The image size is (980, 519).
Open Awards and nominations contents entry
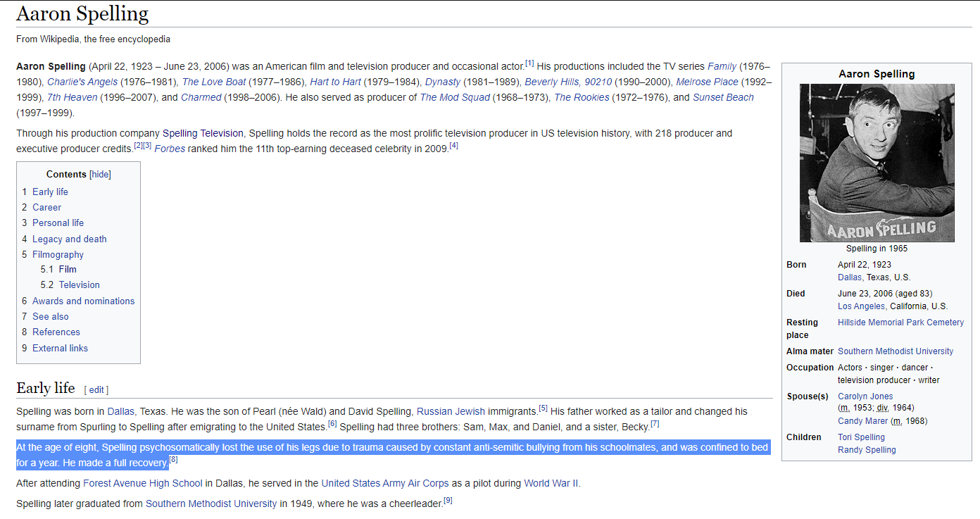point(83,301)
